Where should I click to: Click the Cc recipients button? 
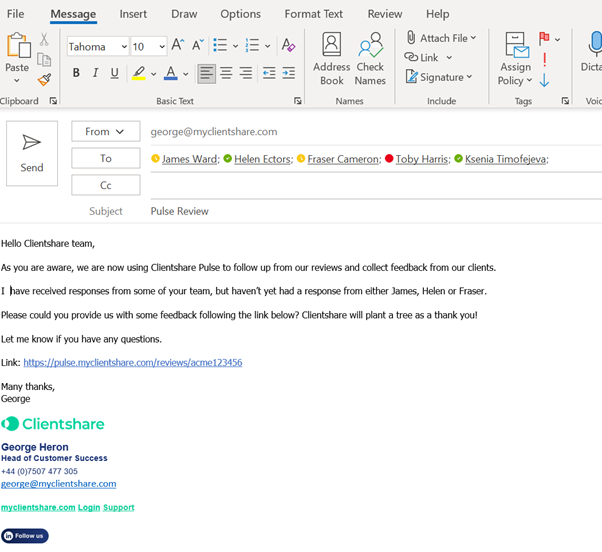[106, 185]
